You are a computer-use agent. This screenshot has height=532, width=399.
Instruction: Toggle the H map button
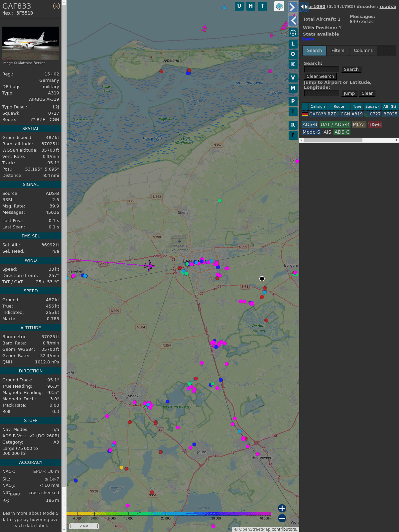click(251, 6)
